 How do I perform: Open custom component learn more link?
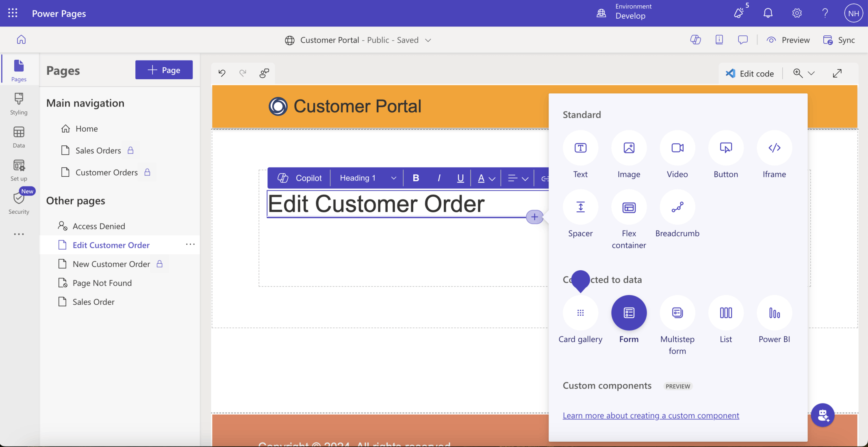pos(651,415)
